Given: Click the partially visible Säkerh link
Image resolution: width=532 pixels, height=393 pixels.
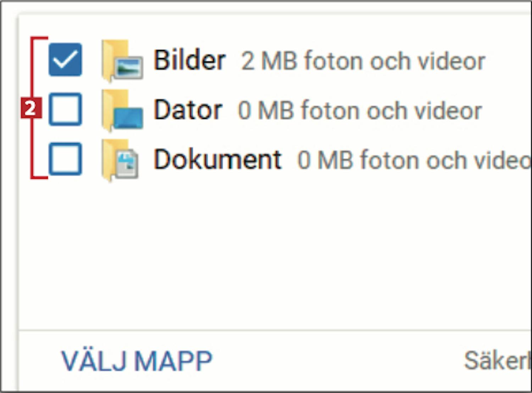Looking at the screenshot, I should [498, 361].
